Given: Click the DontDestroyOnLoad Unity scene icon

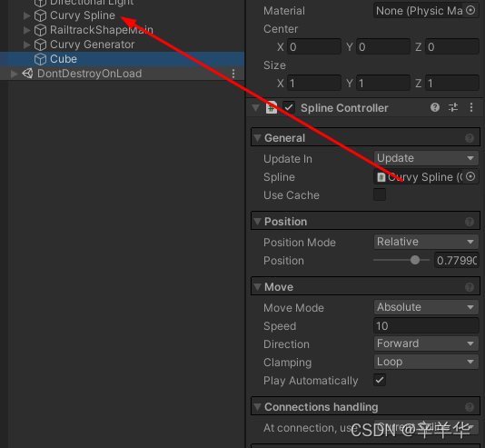Looking at the screenshot, I should [x=27, y=74].
